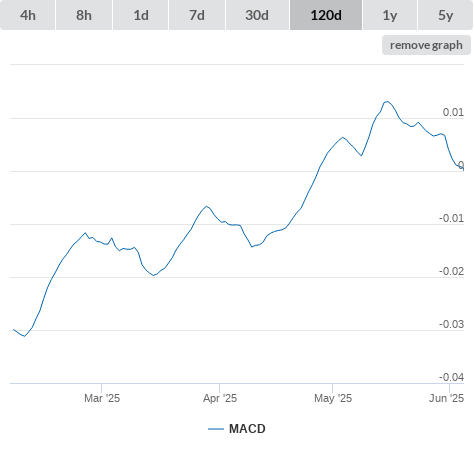Viewport: 474px width, 455px height.
Task: Click the remove graph button
Action: (x=426, y=45)
